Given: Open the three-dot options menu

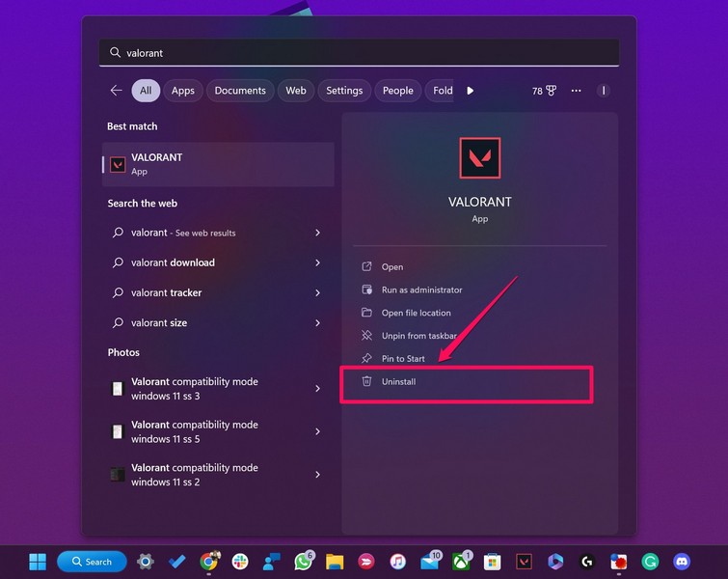Looking at the screenshot, I should (577, 90).
